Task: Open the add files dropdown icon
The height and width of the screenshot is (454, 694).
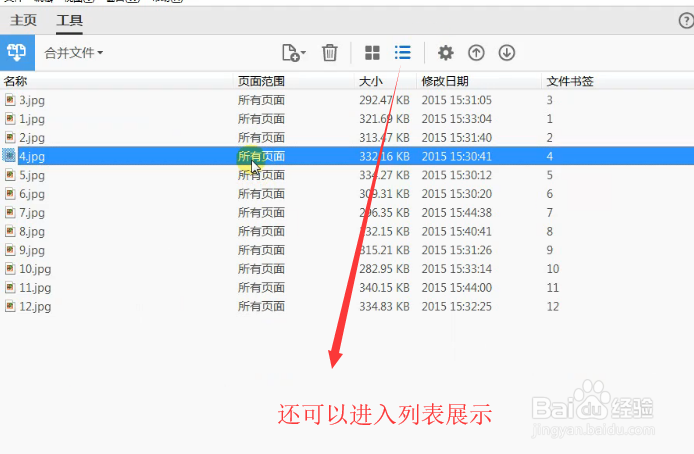Action: pyautogui.click(x=294, y=53)
